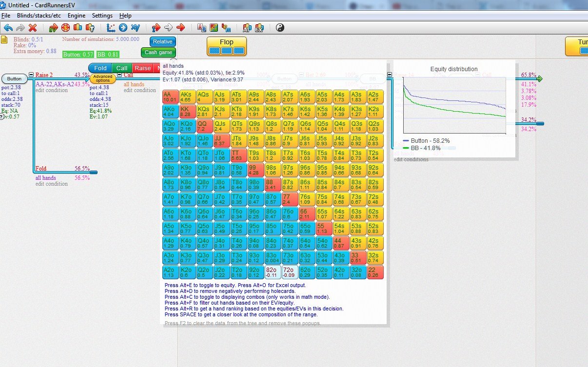Select the QQ hand cell

pos(204,126)
